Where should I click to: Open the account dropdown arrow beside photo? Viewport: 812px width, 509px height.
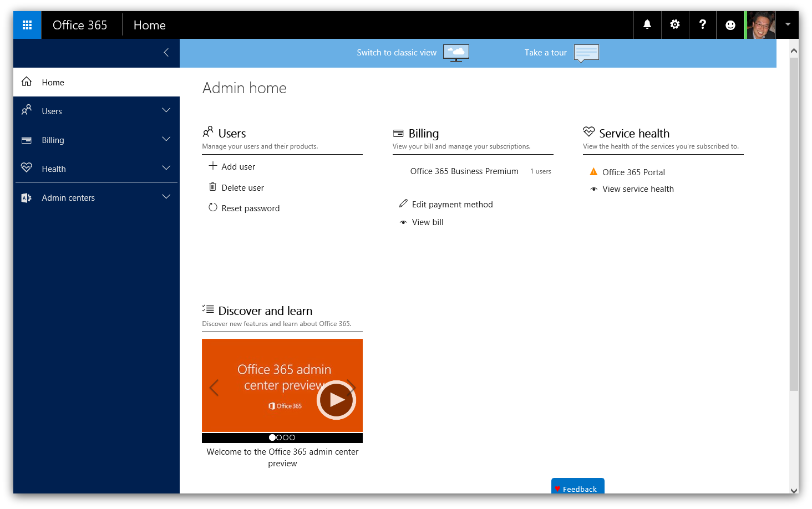tap(788, 24)
